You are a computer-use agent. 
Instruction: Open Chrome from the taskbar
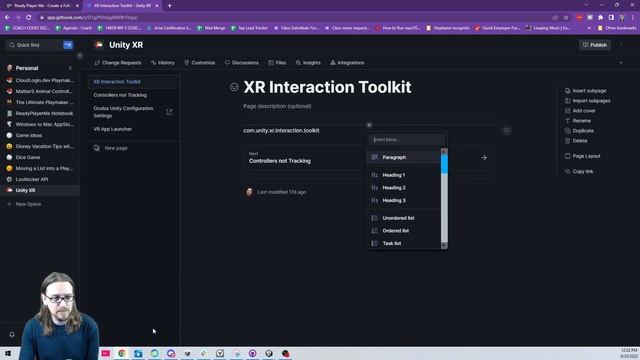coord(122,353)
